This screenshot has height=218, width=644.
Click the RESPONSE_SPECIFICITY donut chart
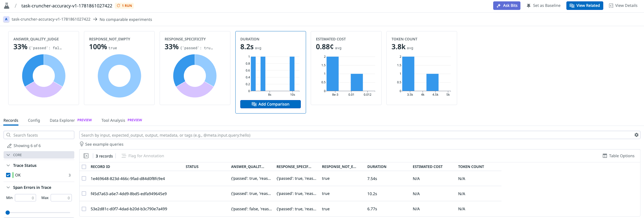tap(195, 76)
